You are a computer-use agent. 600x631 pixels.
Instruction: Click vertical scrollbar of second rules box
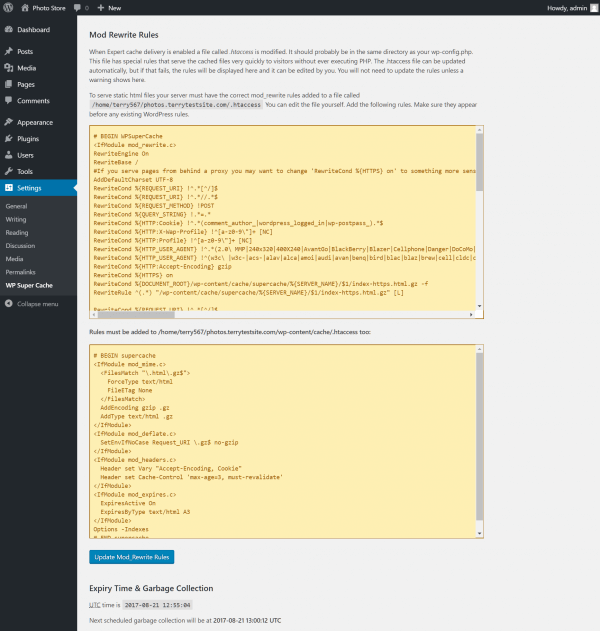[x=479, y=437]
